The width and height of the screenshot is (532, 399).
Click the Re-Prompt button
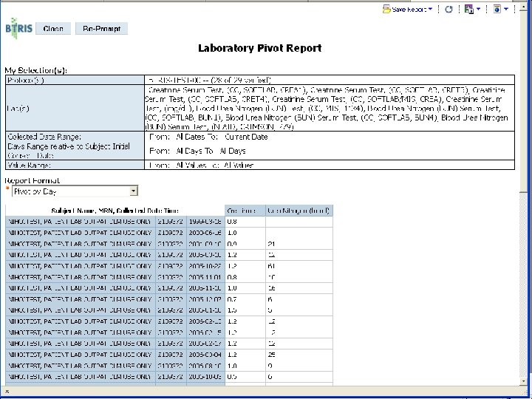(x=101, y=29)
